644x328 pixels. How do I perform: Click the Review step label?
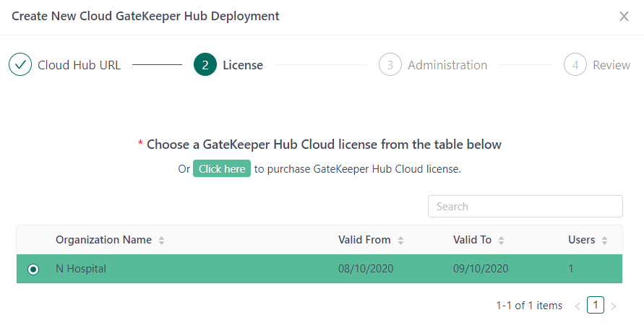(x=611, y=65)
